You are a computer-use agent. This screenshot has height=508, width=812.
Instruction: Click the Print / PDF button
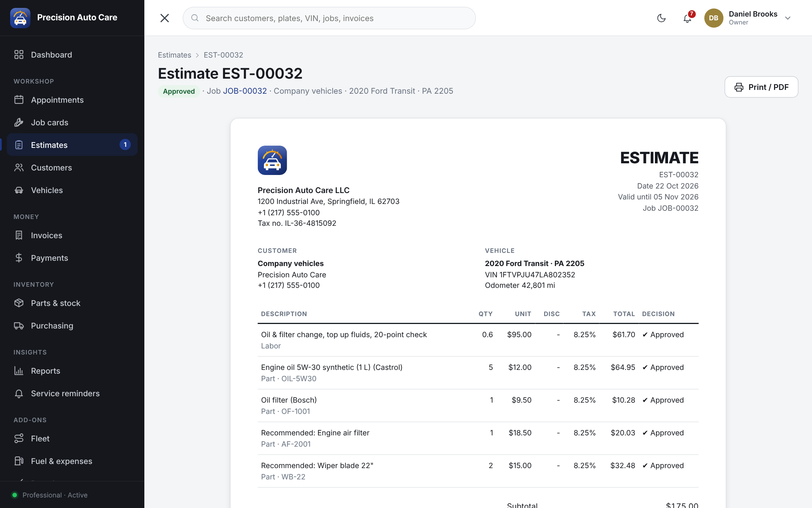click(x=761, y=87)
